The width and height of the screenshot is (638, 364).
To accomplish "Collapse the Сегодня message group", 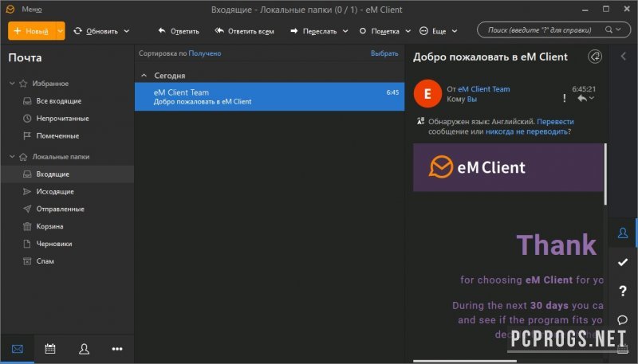I will (144, 76).
